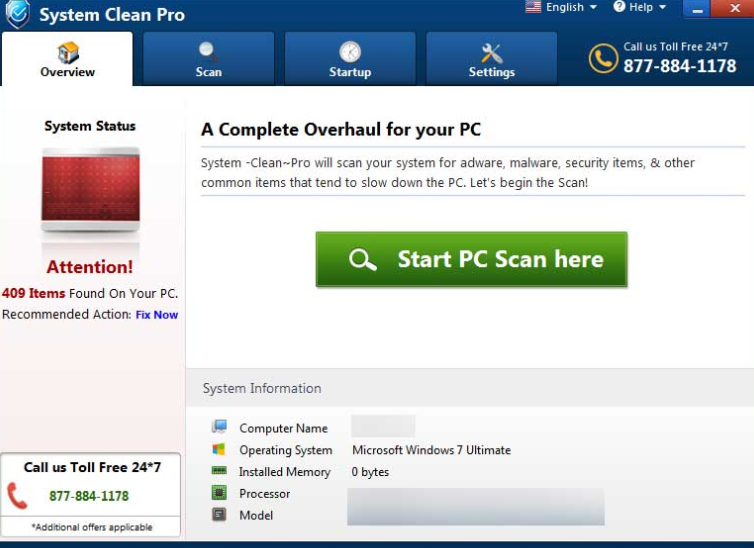Click the Overview house icon
The image size is (754, 548).
pos(67,52)
